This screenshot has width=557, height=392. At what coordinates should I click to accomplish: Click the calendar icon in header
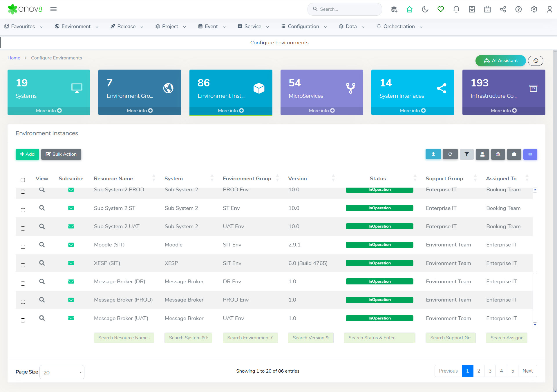pos(487,9)
